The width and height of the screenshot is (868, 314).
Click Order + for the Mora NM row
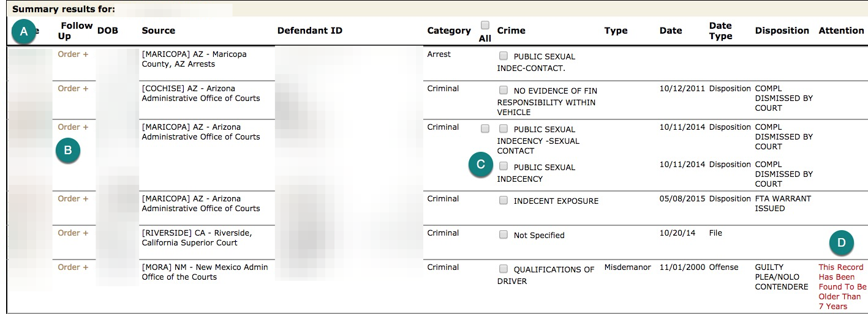click(73, 267)
